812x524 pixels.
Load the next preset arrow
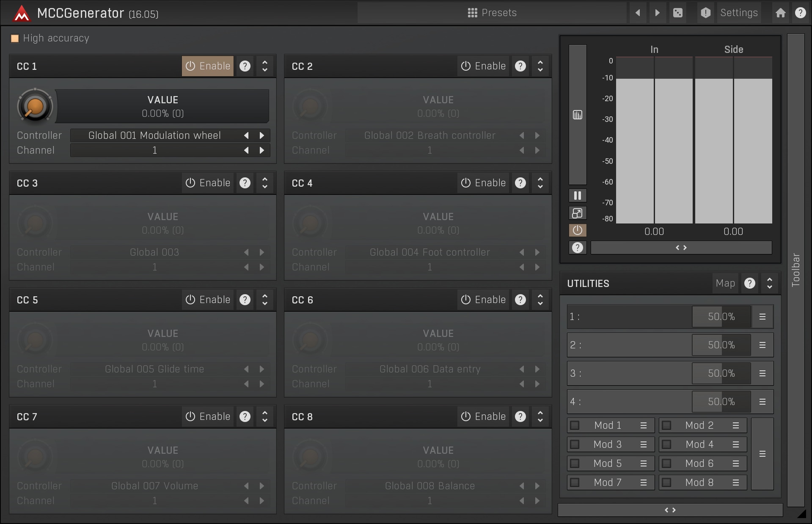(657, 13)
